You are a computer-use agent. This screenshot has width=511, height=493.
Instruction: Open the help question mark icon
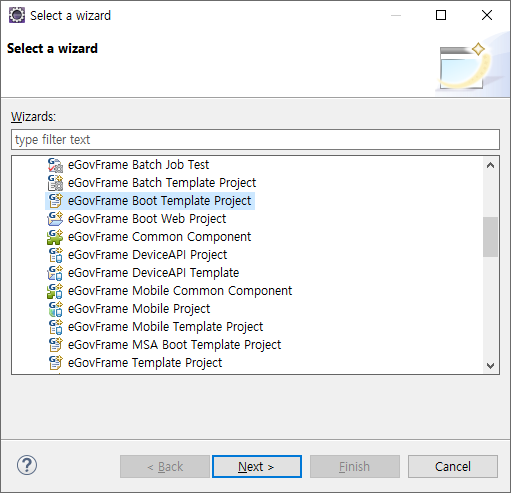click(x=27, y=465)
